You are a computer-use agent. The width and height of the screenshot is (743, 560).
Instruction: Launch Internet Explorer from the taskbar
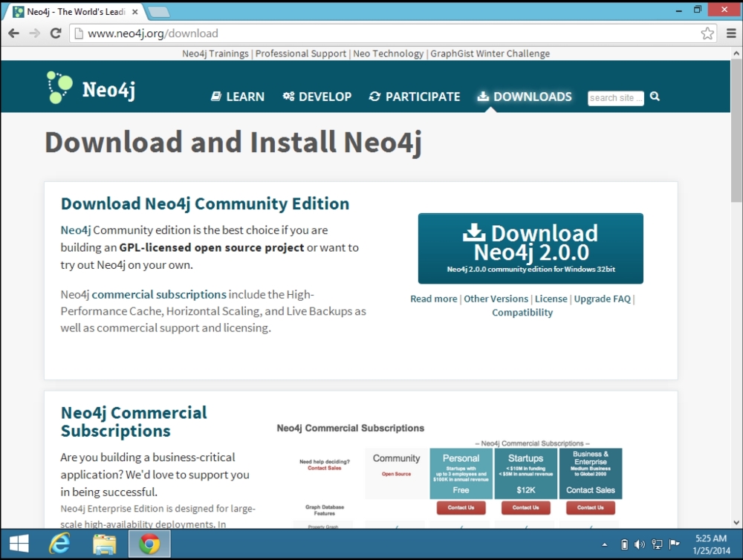[59, 544]
